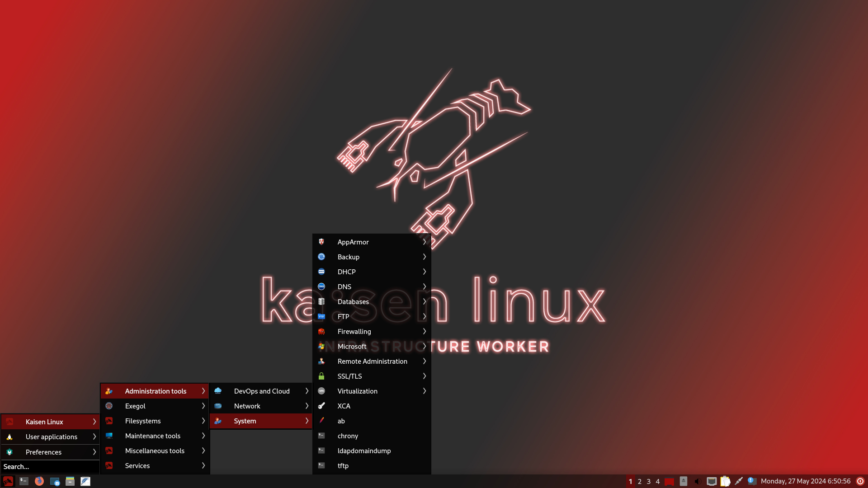Open the feather text editor taskbar icon
The image size is (868, 488).
[85, 481]
